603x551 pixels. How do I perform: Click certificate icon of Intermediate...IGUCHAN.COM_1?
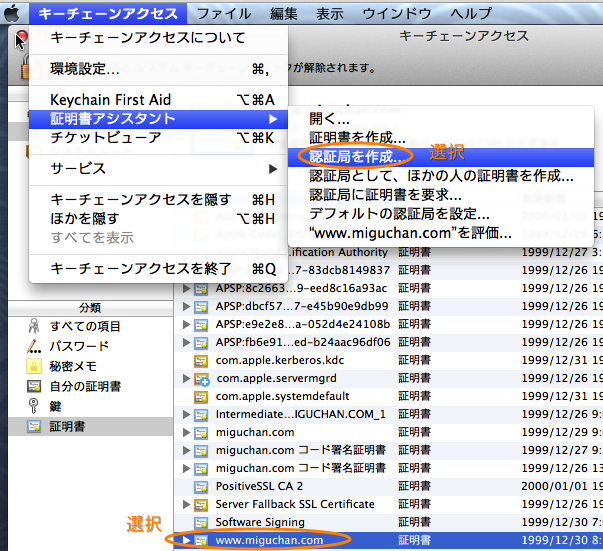(x=201, y=415)
